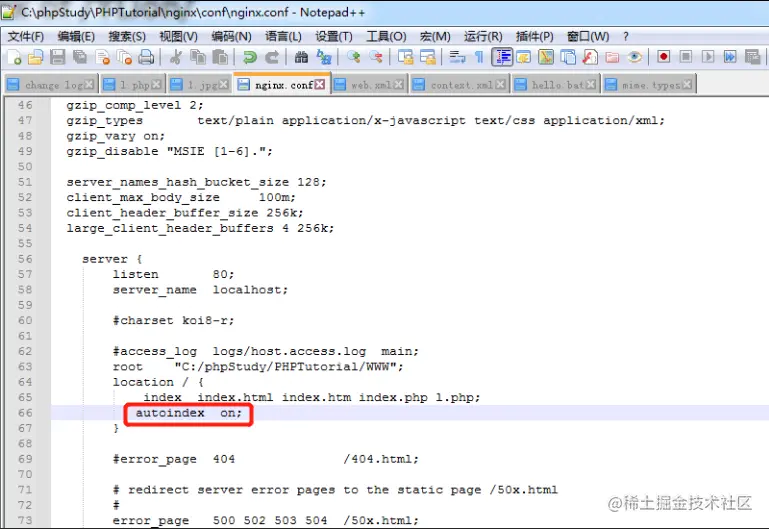Open the 窗口(W) menu
Image resolution: width=769 pixels, height=529 pixels.
pyautogui.click(x=588, y=36)
